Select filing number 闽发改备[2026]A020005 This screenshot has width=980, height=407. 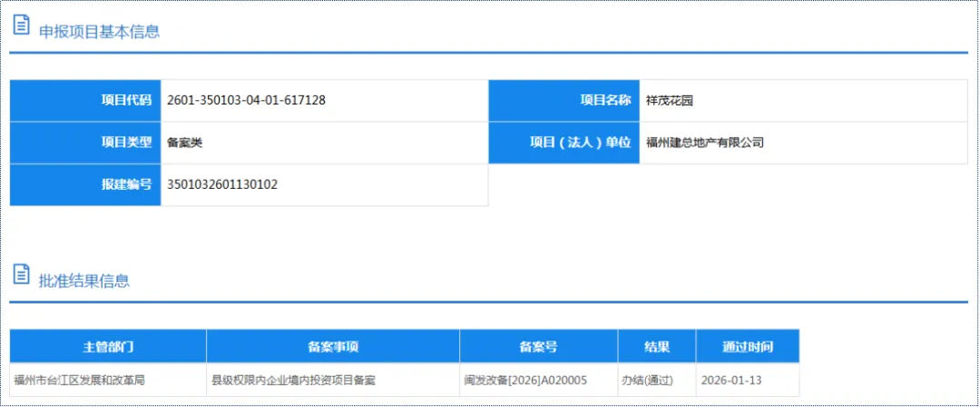pyautogui.click(x=525, y=380)
